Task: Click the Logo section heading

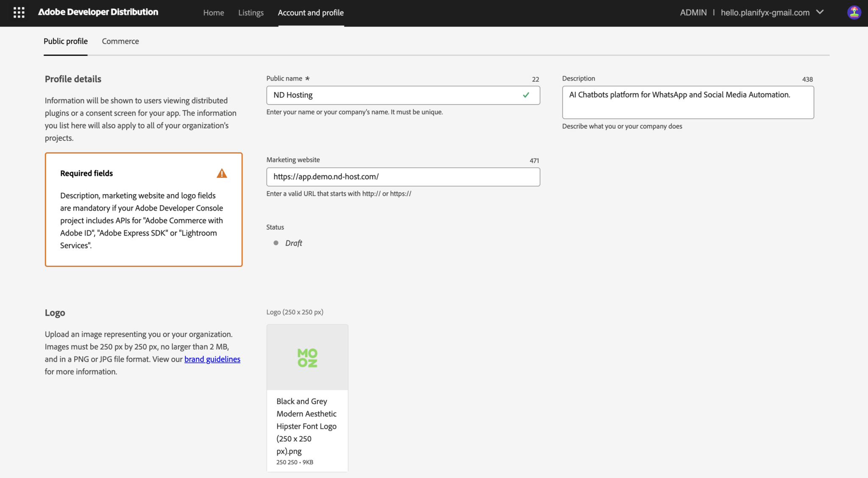Action: [x=55, y=313]
